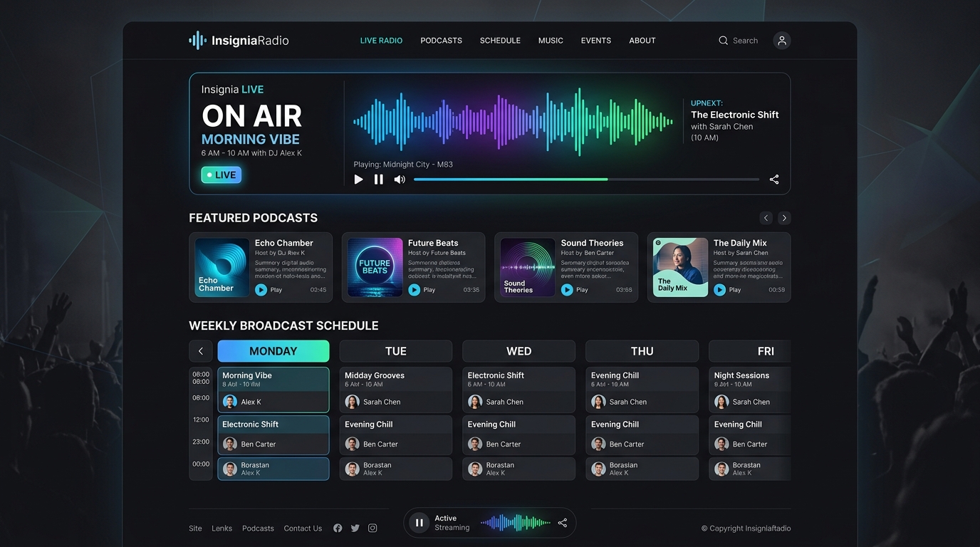
Task: Play the Future Beats podcast
Action: pos(415,290)
